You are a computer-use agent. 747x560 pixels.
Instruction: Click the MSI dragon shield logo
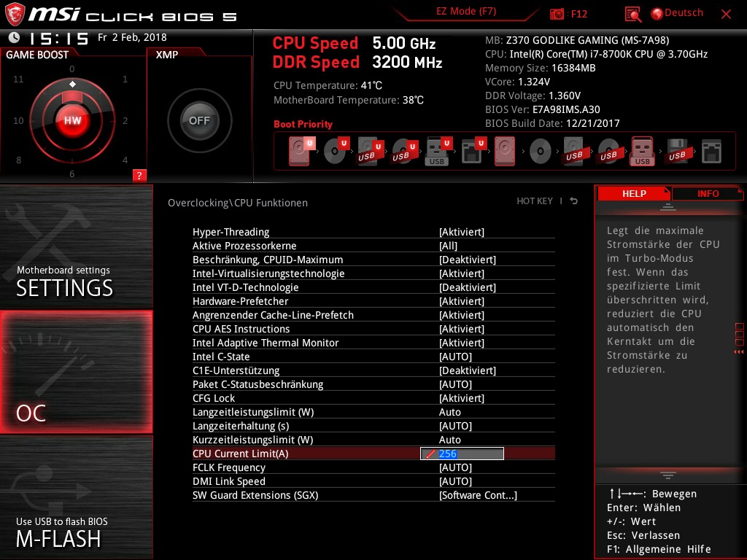tap(15, 14)
